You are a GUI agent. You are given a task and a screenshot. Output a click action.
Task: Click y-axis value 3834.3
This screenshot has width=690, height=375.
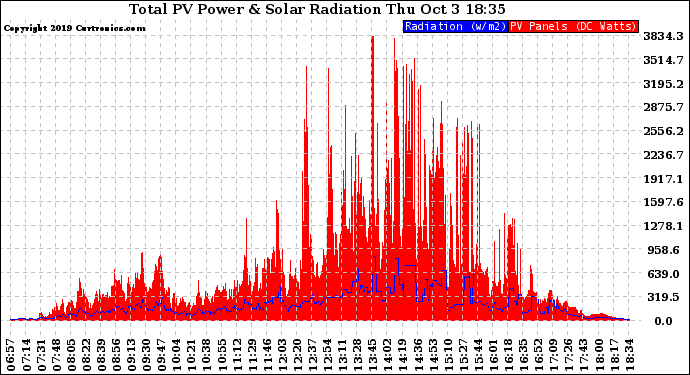click(x=663, y=36)
